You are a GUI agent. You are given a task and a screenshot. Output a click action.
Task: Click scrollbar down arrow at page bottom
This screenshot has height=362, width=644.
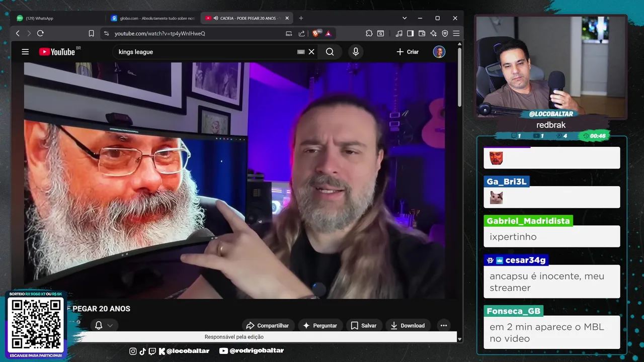click(459, 339)
